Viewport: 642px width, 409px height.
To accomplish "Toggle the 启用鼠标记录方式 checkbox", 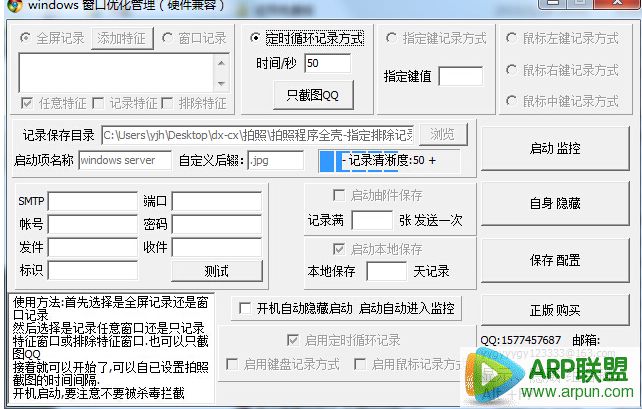I will (359, 364).
